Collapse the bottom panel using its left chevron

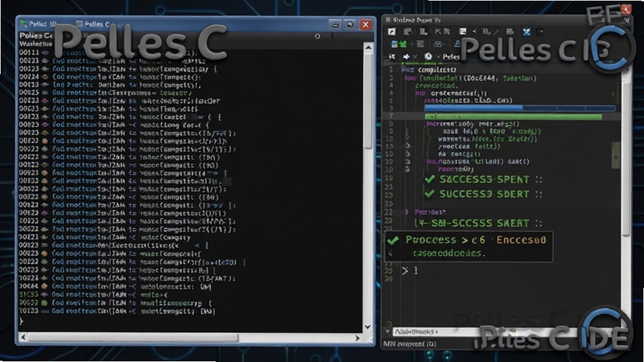click(x=387, y=331)
